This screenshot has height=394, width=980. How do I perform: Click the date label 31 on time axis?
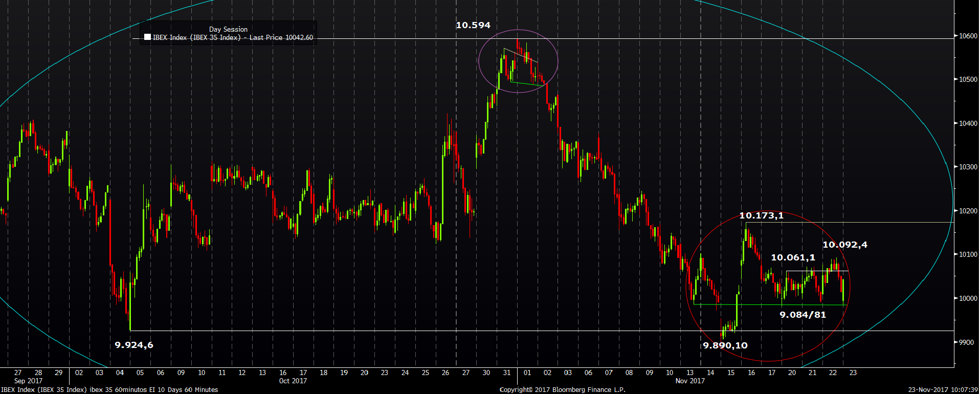(x=507, y=373)
